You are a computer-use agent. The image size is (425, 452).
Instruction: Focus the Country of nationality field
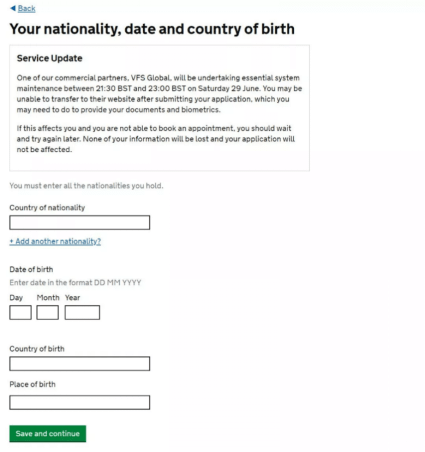pyautogui.click(x=80, y=222)
